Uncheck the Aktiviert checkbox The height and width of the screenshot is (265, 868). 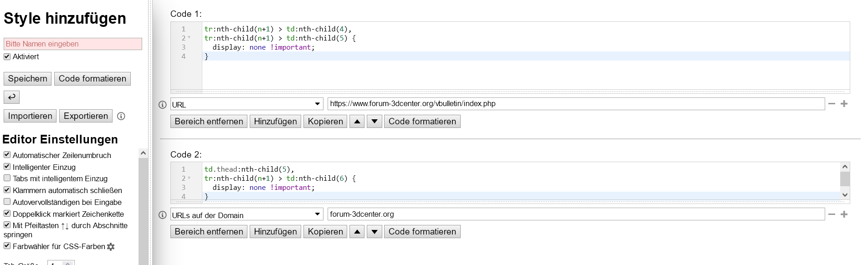(7, 56)
